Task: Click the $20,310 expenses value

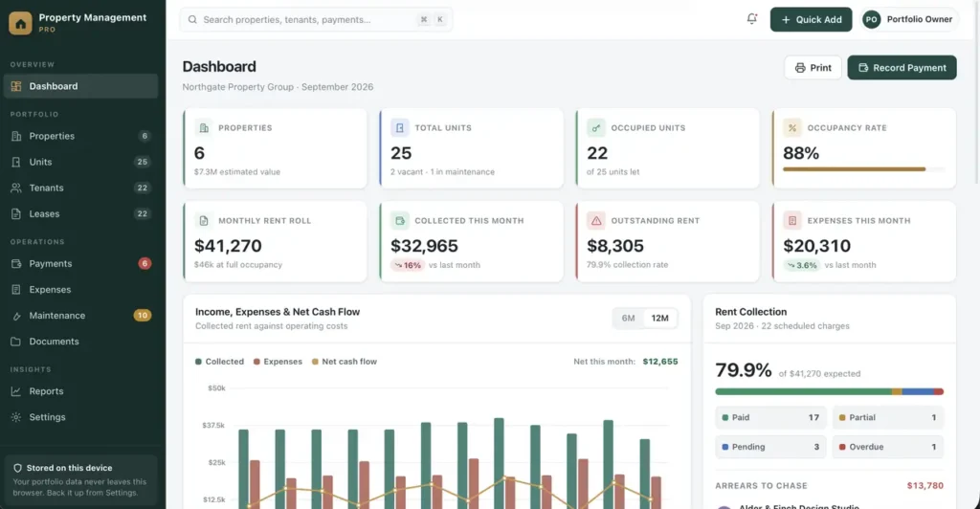Action: 817,246
